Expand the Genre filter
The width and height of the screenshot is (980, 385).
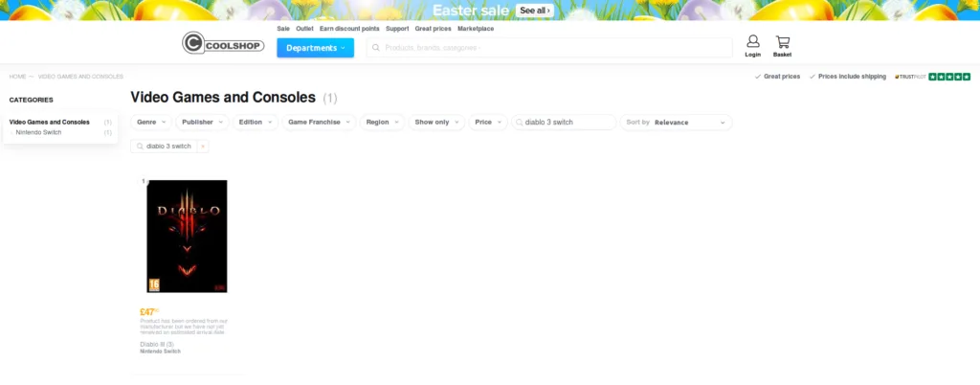pos(151,123)
